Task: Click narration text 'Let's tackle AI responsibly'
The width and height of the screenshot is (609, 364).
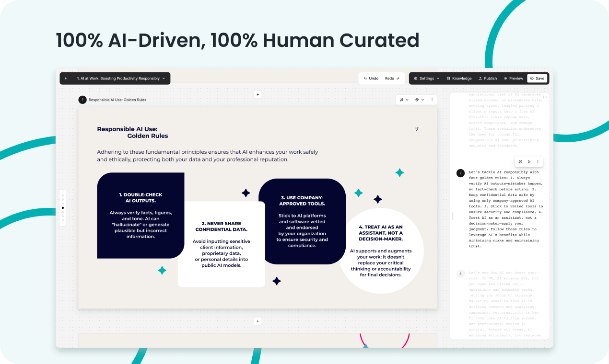Action: coord(506,209)
